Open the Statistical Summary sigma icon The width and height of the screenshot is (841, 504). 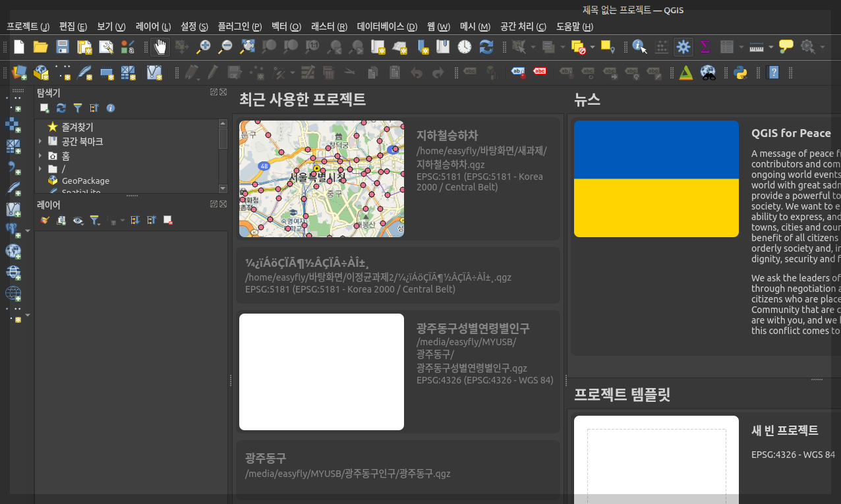705,47
